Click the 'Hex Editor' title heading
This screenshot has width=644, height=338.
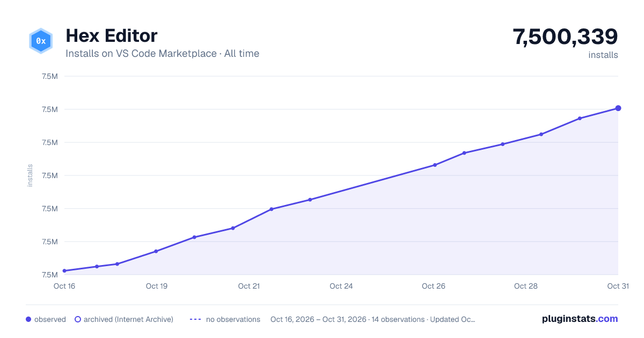111,36
